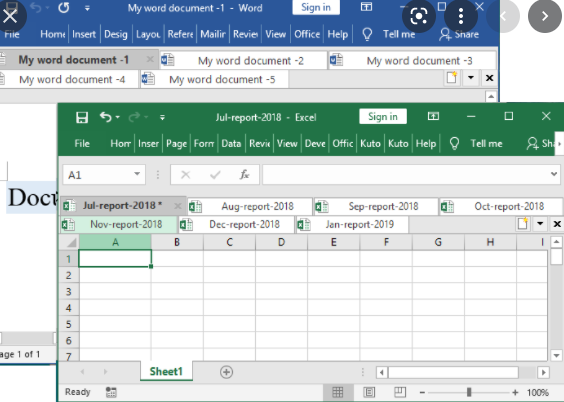Open the Jan-report-2019 workbook tab
This screenshot has width=564, height=402.
[x=352, y=224]
